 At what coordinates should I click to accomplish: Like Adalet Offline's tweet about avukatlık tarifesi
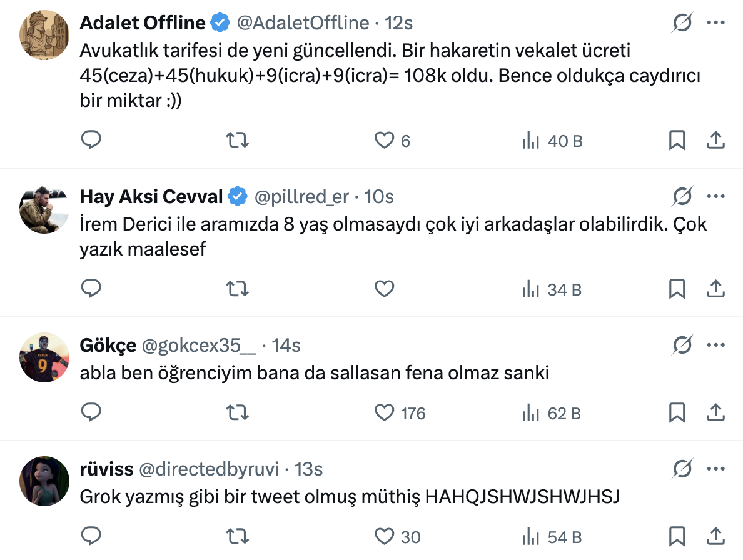click(x=383, y=141)
